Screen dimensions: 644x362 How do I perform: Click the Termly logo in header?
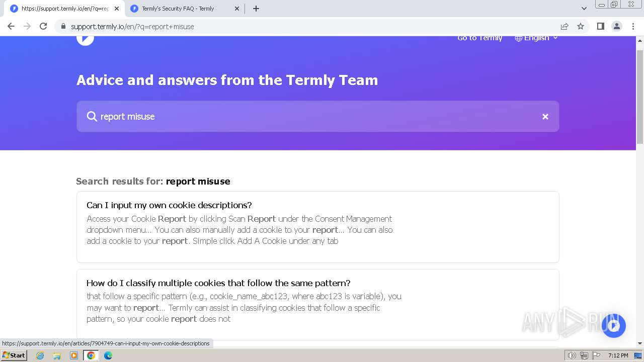(x=85, y=40)
